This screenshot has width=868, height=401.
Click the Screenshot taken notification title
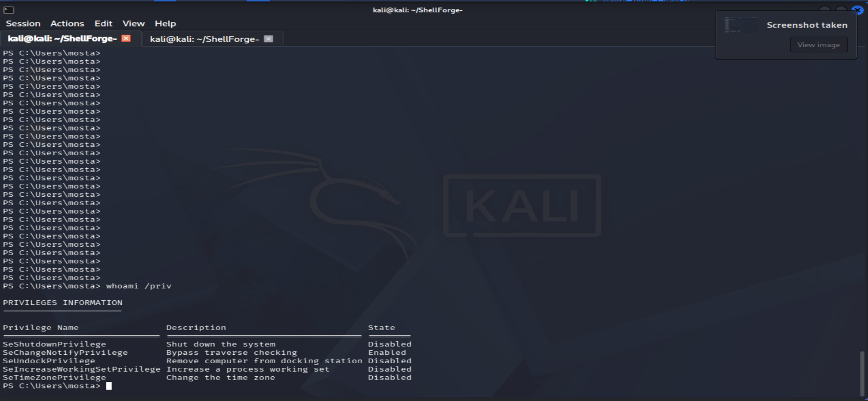click(x=807, y=25)
